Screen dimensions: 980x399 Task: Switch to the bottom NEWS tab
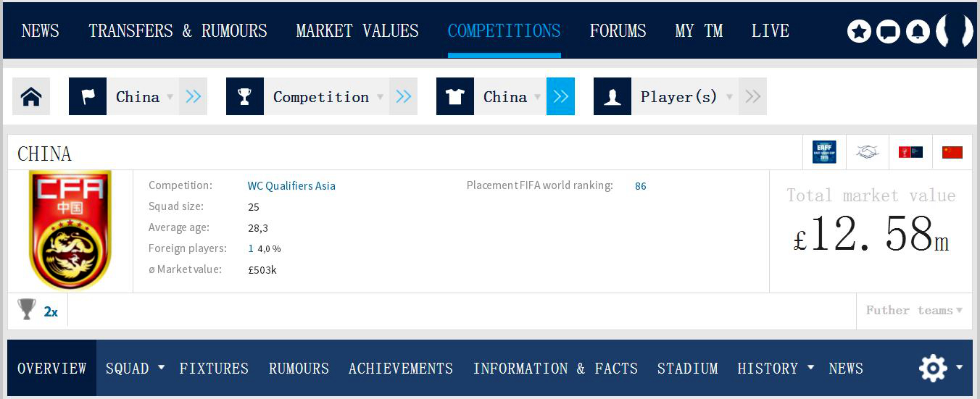(x=846, y=368)
